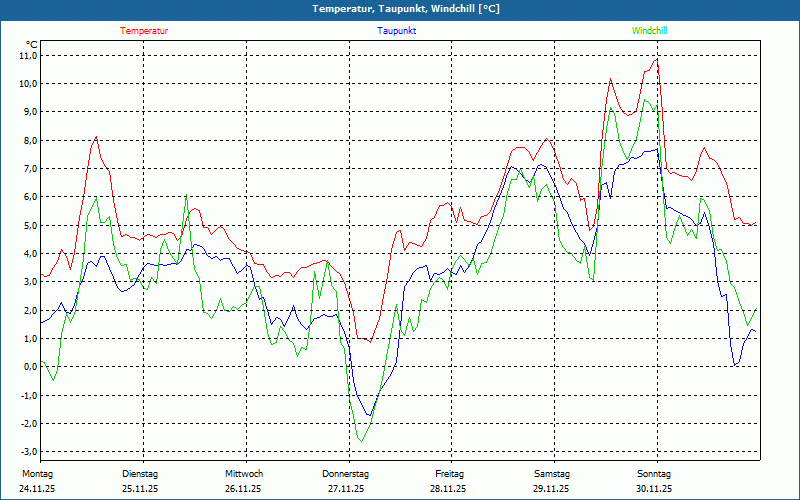This screenshot has width=800, height=500.
Task: Click the 'Samstag' day label
Action: point(552,474)
